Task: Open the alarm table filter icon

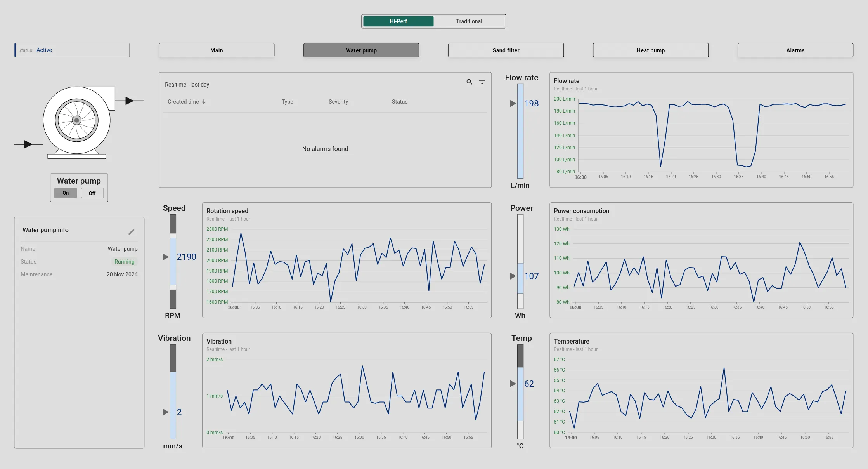Action: pyautogui.click(x=482, y=82)
